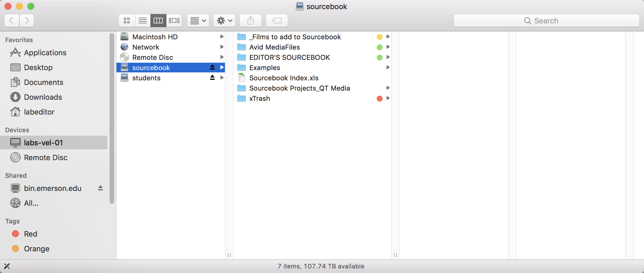
Task: Select the sourcebook volume row
Action: (171, 68)
